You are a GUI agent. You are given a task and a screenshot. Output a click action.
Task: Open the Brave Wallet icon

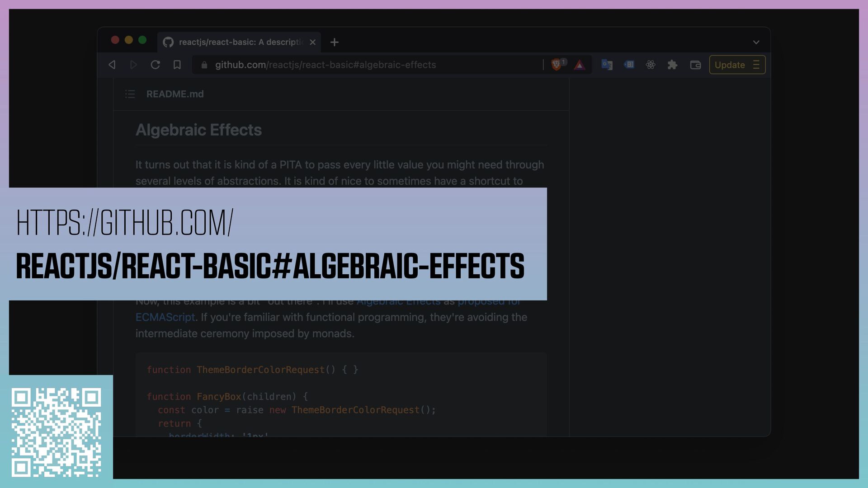coord(696,65)
